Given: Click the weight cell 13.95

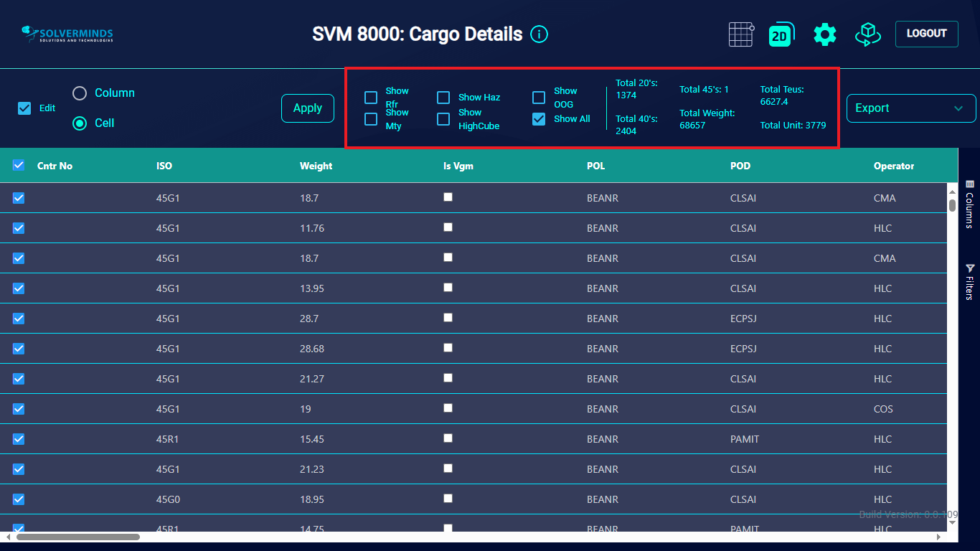Looking at the screenshot, I should (312, 288).
